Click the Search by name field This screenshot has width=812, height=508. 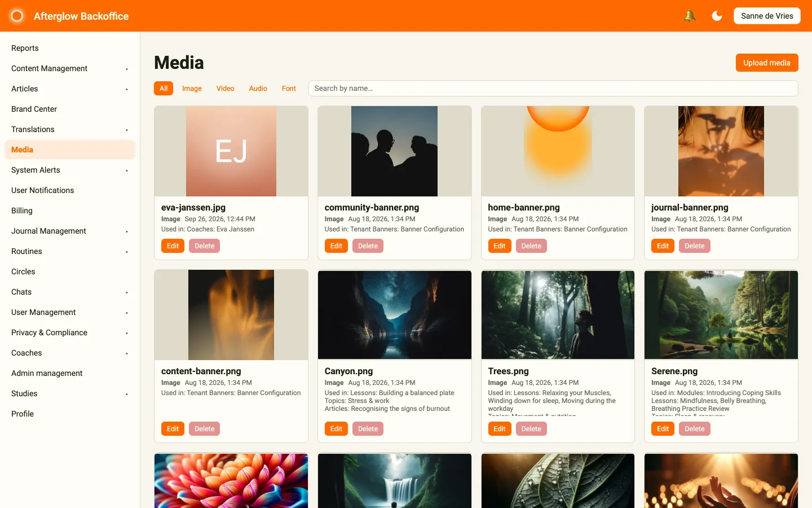point(553,88)
